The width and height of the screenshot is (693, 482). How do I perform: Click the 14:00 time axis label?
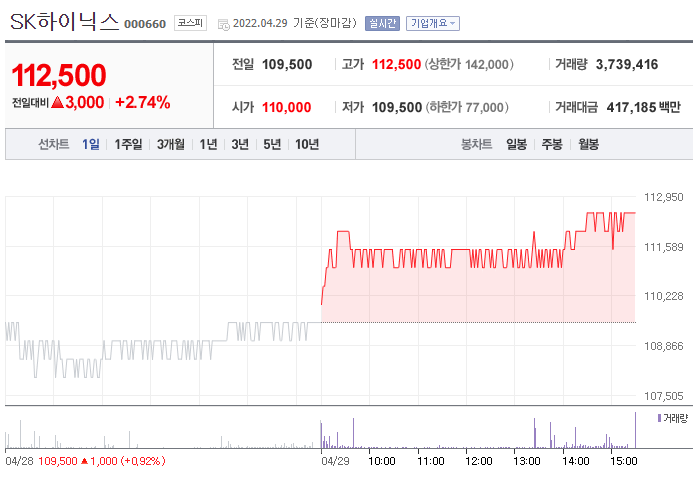(x=575, y=461)
